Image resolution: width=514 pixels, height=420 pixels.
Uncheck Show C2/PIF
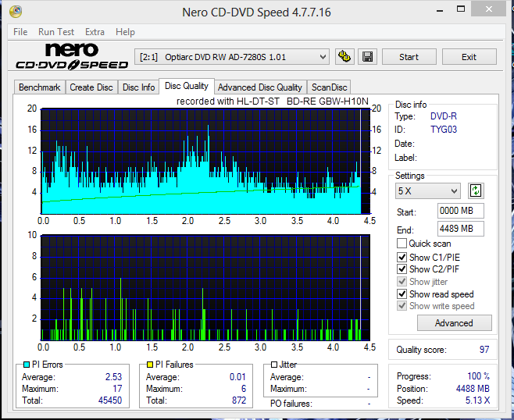click(402, 269)
